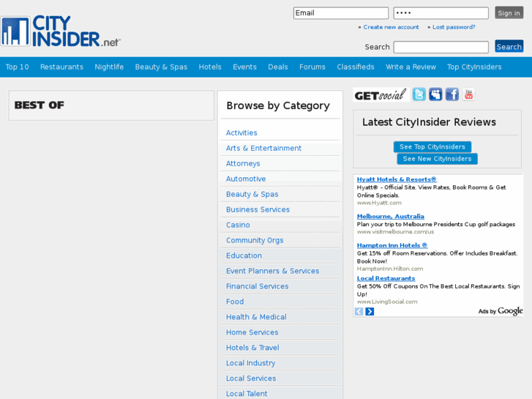
Task: Click the blue Search button
Action: pos(509,47)
